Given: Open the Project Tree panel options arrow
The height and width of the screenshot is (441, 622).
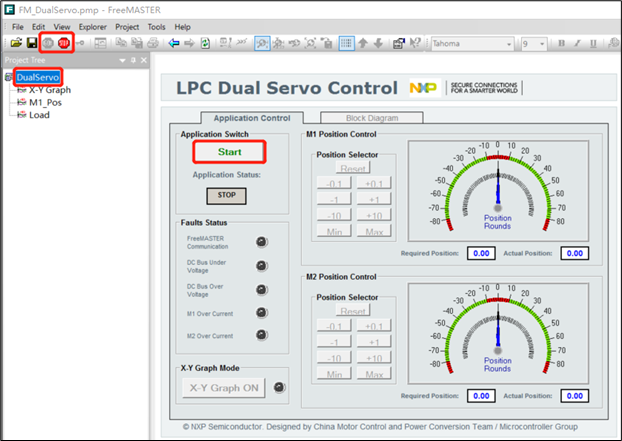Looking at the screenshot, I should point(123,60).
